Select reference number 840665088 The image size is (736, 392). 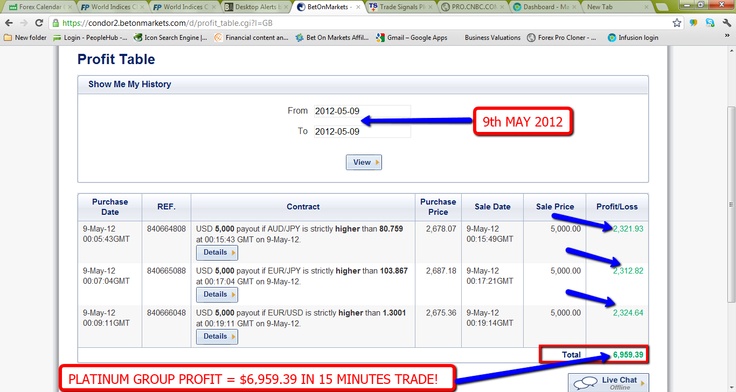[166, 271]
